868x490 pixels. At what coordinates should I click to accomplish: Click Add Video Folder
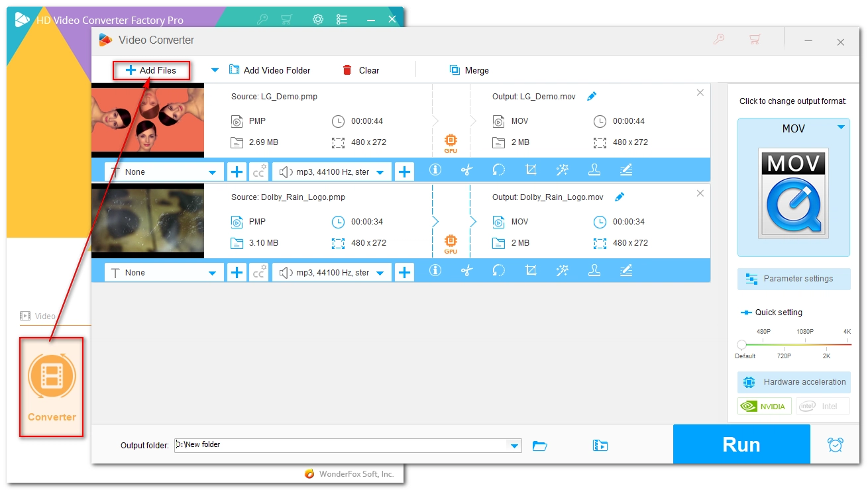coord(270,70)
